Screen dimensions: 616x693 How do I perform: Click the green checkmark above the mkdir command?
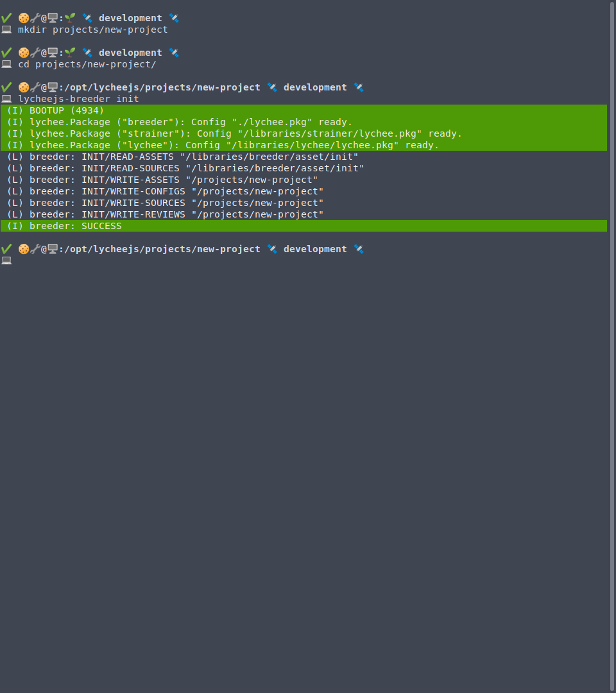[6, 18]
